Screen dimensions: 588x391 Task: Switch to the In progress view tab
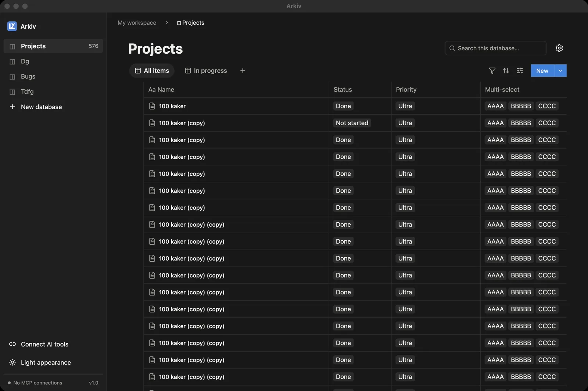pyautogui.click(x=206, y=71)
